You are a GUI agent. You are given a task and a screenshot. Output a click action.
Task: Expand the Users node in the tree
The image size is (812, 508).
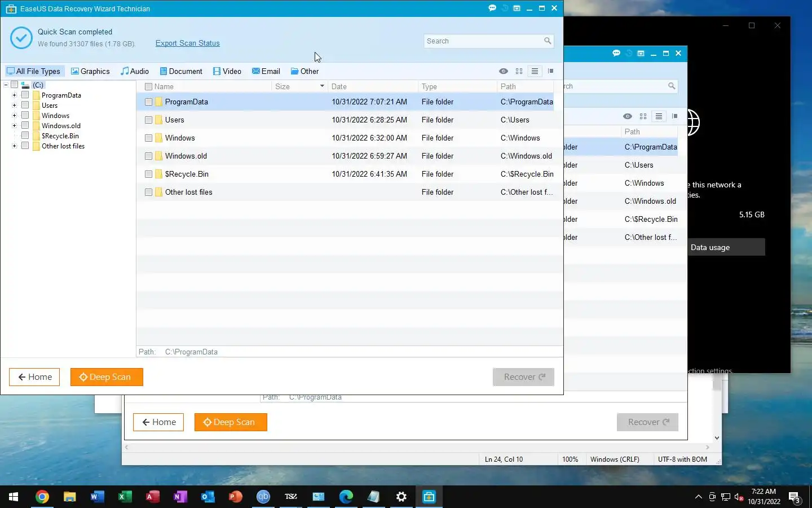14,105
